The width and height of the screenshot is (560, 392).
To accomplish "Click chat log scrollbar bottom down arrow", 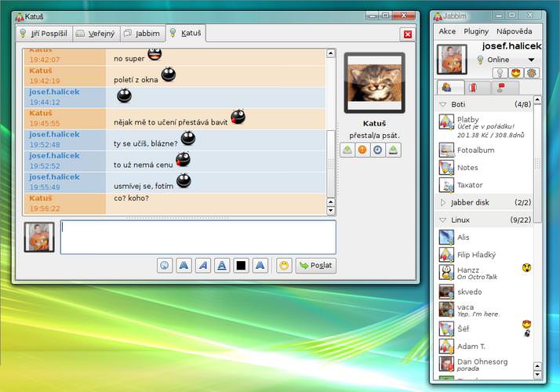I will click(331, 210).
